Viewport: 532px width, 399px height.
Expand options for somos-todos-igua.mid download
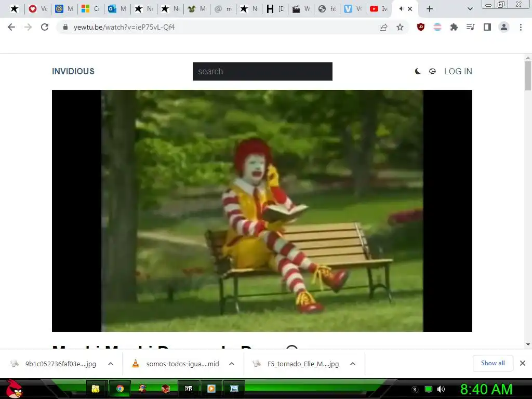click(232, 364)
